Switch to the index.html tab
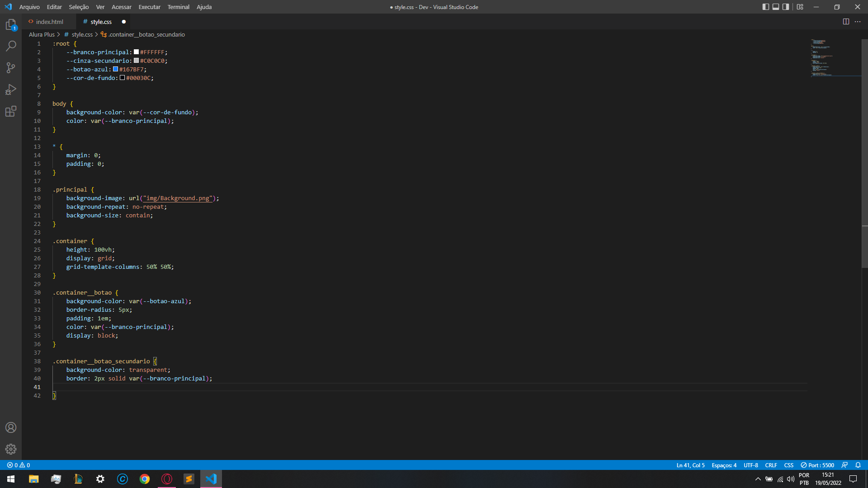This screenshot has height=488, width=868. coord(49,22)
